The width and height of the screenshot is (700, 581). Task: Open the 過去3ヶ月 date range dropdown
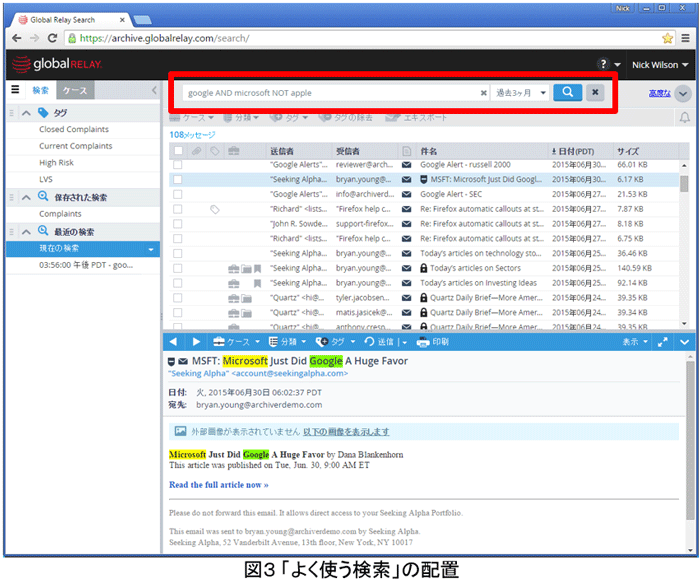click(520, 93)
